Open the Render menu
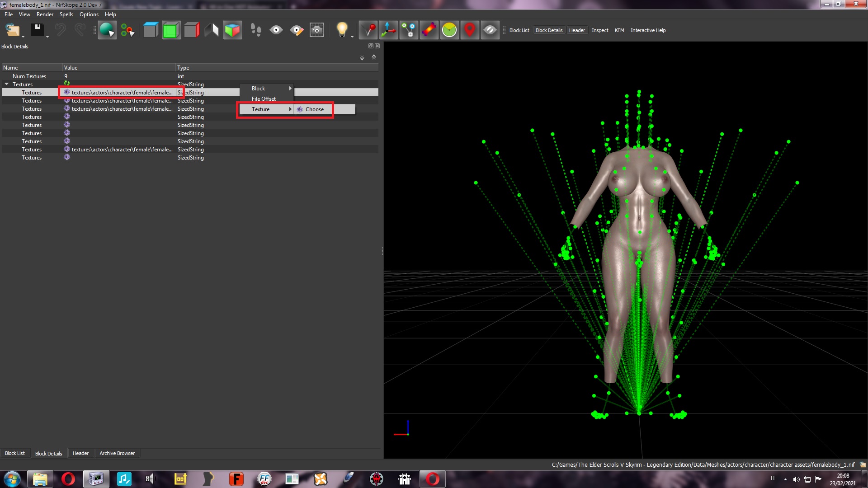This screenshot has width=868, height=488. pos(45,14)
